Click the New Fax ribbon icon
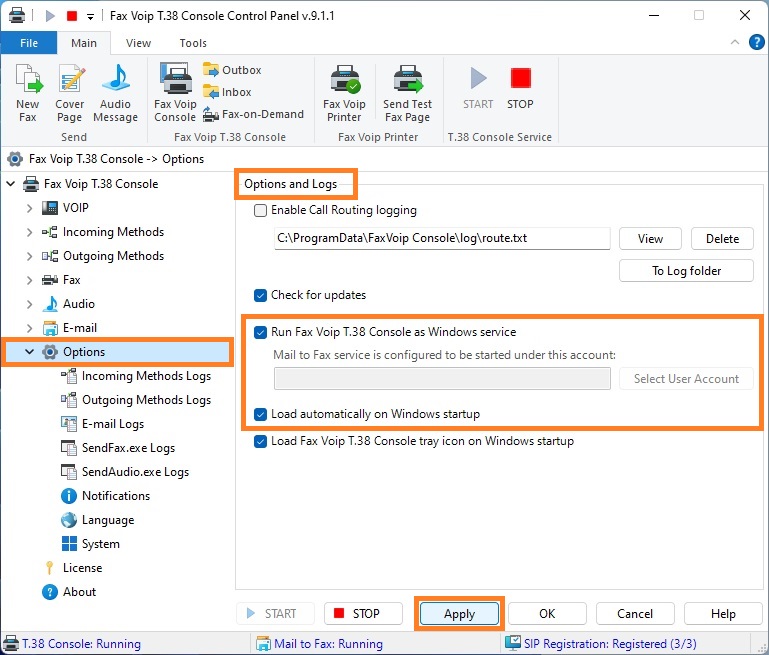Image resolution: width=769 pixels, height=655 pixels. pyautogui.click(x=28, y=93)
